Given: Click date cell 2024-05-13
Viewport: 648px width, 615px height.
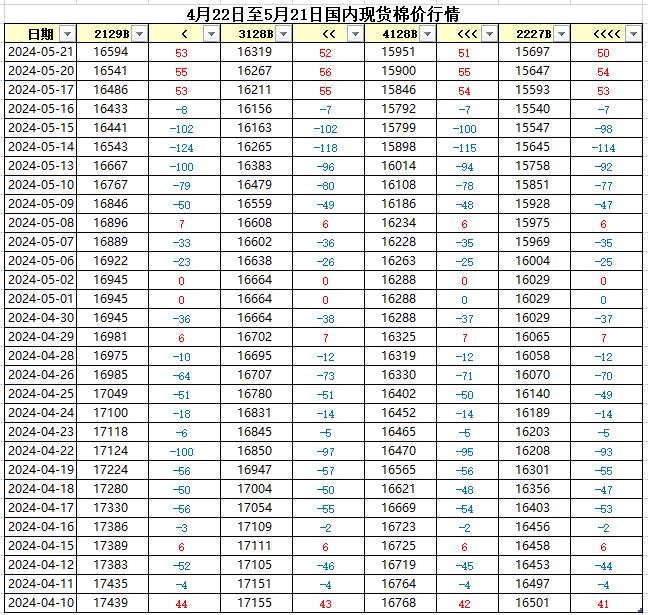Looking at the screenshot, I should coord(40,166).
